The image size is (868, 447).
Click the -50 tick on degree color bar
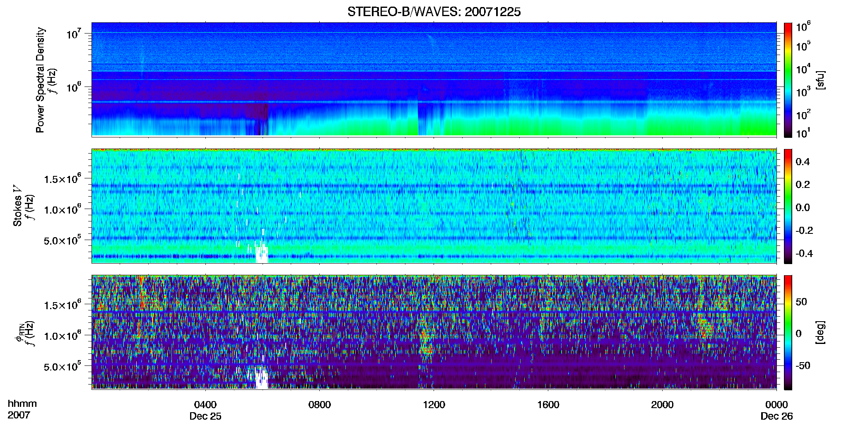[803, 365]
